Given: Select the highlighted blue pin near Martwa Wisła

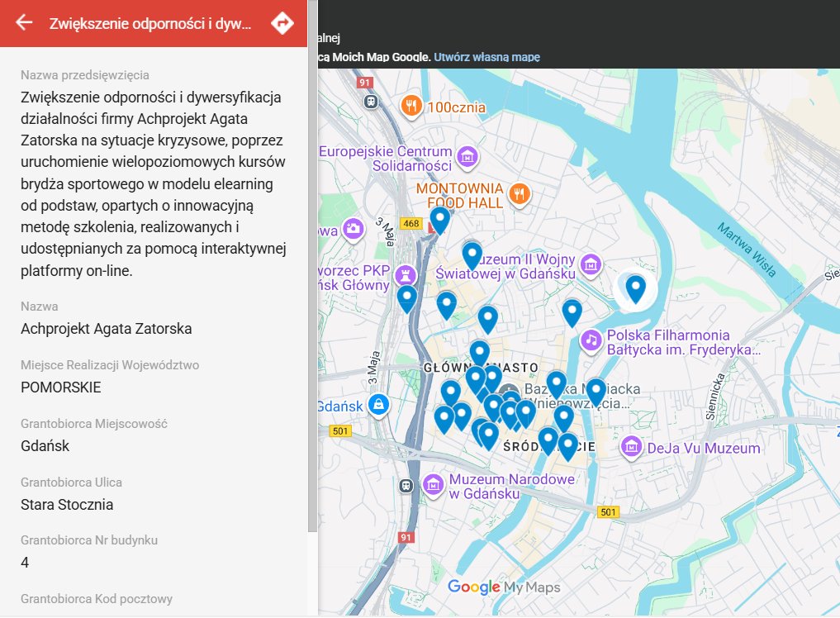Looking at the screenshot, I should (635, 289).
